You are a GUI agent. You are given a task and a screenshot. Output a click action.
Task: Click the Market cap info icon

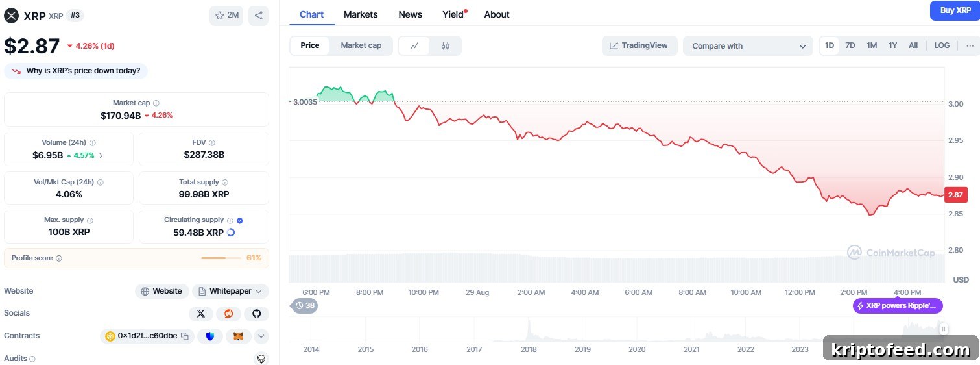click(156, 103)
